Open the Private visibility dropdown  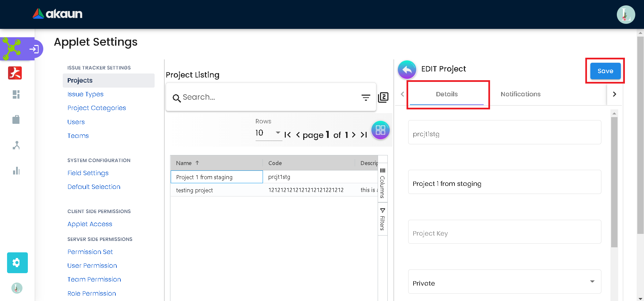pos(504,282)
